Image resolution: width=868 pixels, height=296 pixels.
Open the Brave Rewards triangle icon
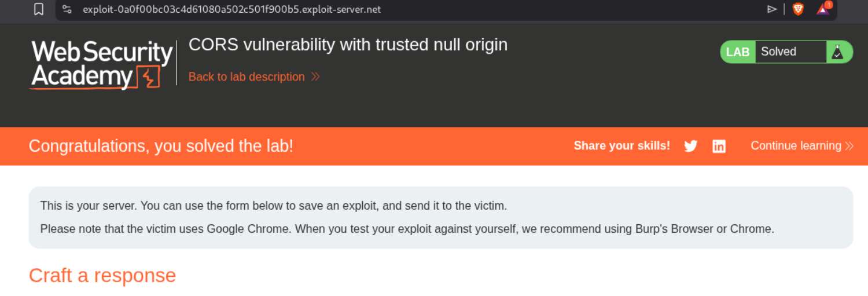click(823, 9)
